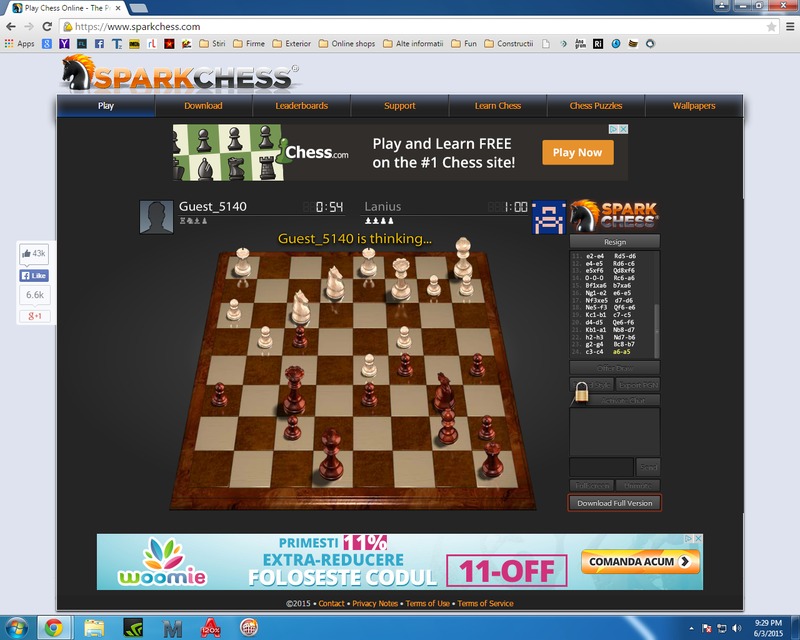This screenshot has height=640, width=800.
Task: Open the Yahoo bookmark icon
Action: coord(64,44)
